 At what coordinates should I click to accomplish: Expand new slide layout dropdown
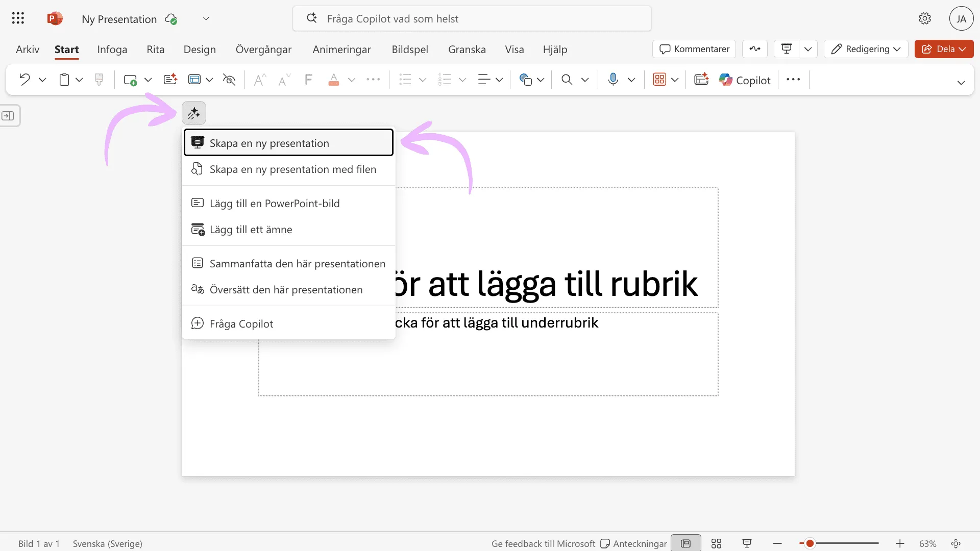click(x=148, y=80)
